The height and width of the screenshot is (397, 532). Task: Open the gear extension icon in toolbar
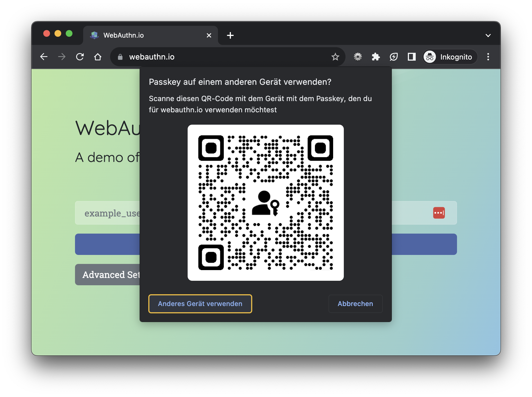358,57
